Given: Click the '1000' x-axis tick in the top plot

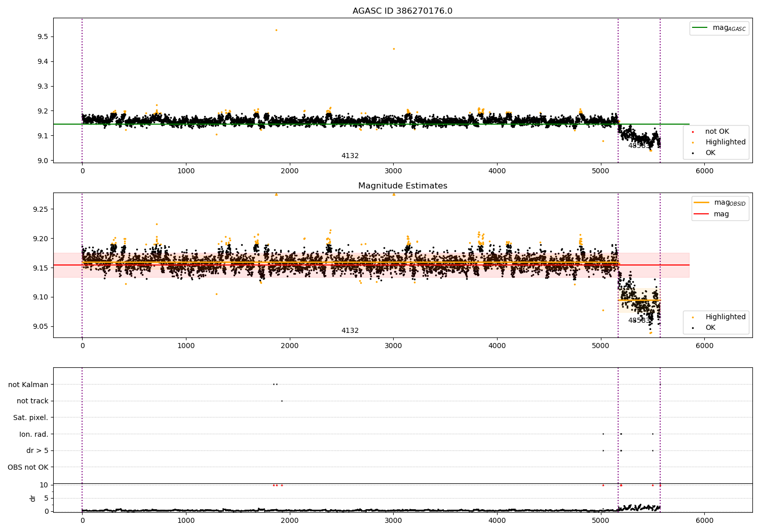Looking at the screenshot, I should coord(186,171).
